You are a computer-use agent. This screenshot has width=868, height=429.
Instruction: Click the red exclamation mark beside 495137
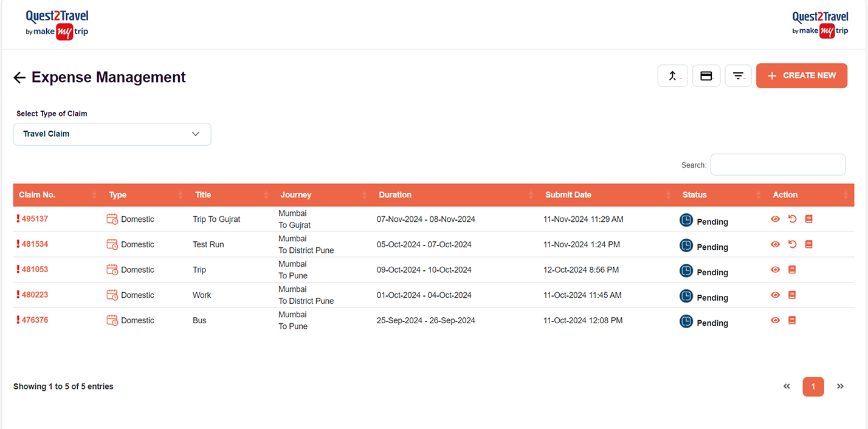tap(18, 219)
